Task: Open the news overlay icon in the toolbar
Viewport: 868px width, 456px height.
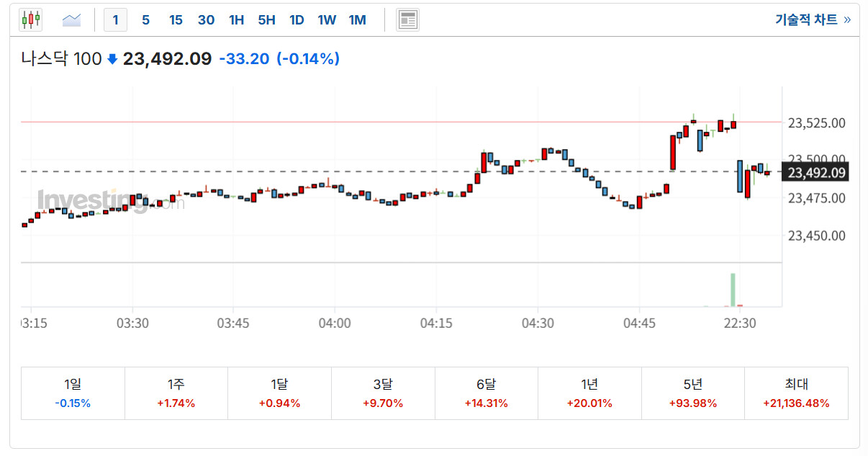Action: [x=407, y=20]
